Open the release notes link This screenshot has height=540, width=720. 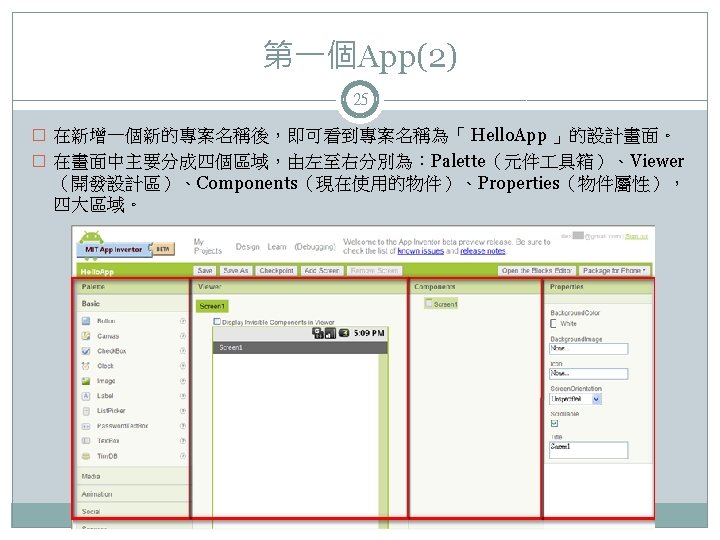coord(483,251)
